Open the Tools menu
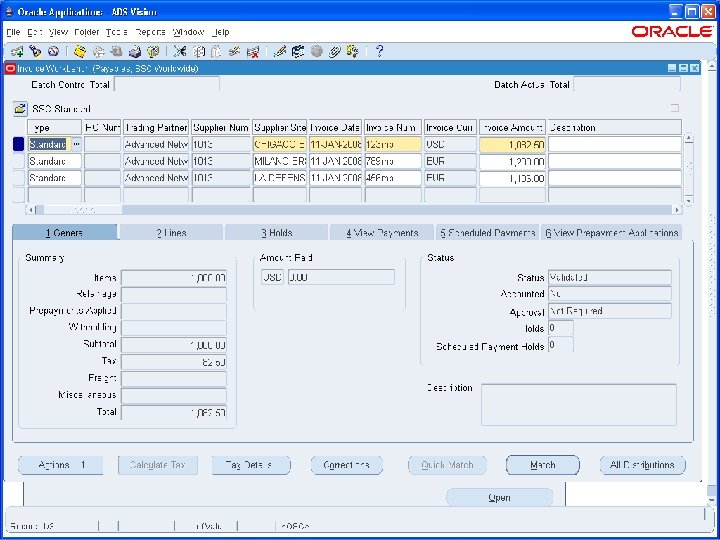The height and width of the screenshot is (540, 720). coord(117,32)
